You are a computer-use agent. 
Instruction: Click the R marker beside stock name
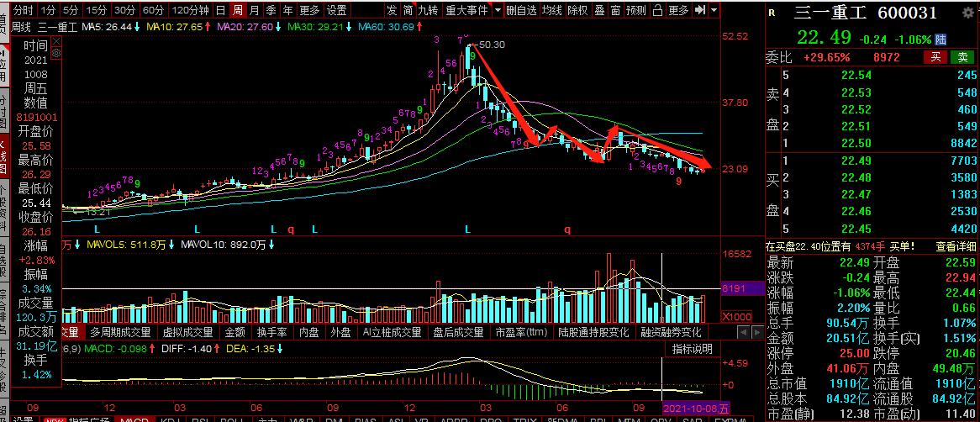[772, 13]
